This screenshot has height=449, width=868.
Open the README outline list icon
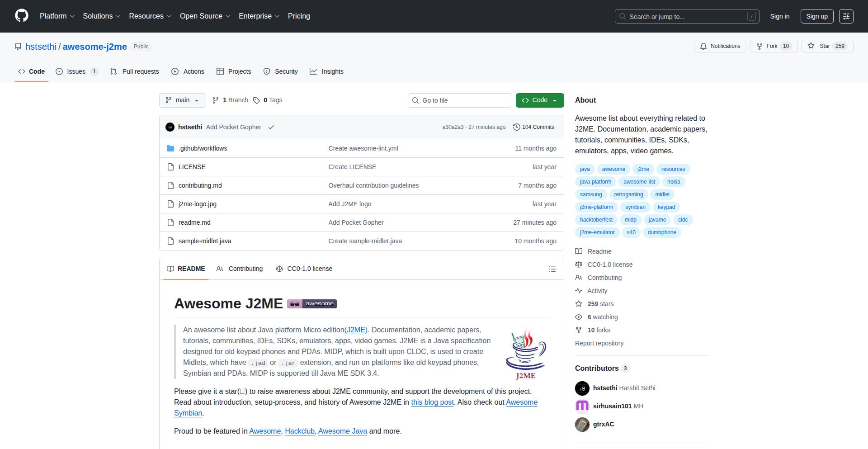[552, 269]
